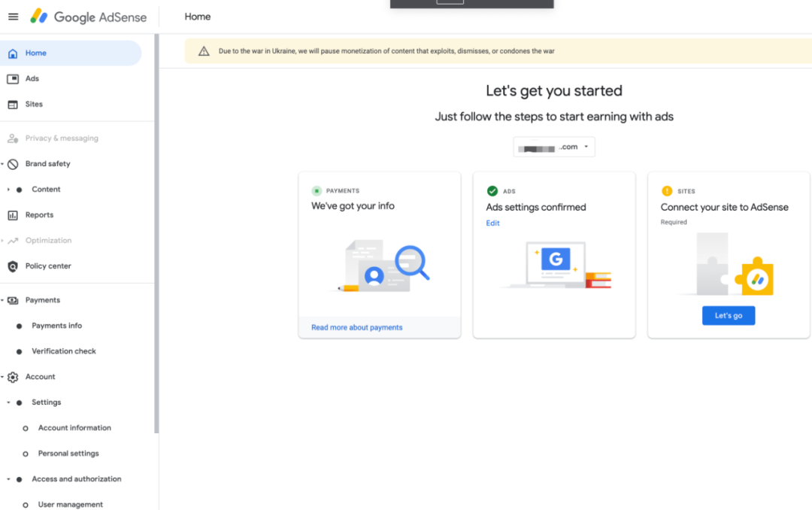
Task: Click "Just follow the steps" subtitle text
Action: [x=554, y=117]
